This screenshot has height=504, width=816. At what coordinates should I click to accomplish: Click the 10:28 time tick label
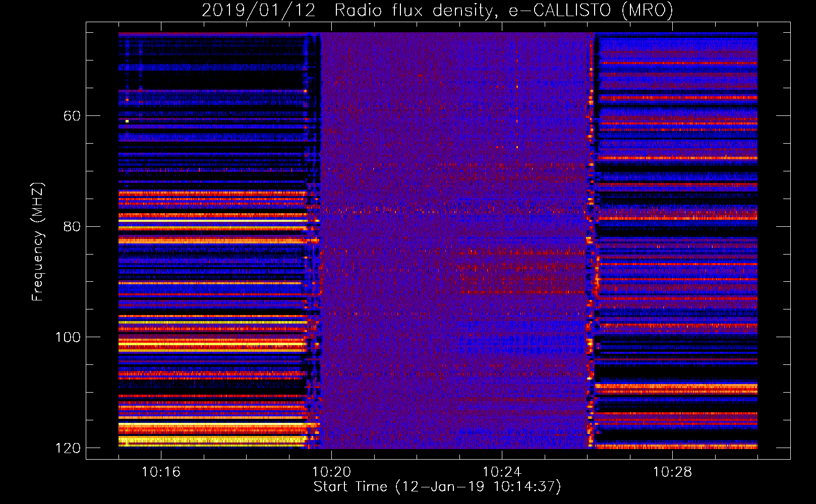click(672, 472)
